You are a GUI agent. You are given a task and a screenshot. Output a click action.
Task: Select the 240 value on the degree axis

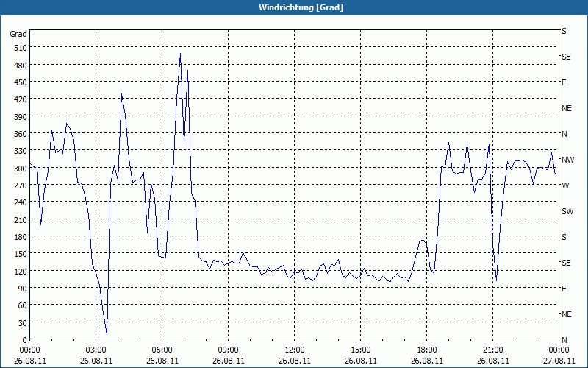[x=21, y=202]
